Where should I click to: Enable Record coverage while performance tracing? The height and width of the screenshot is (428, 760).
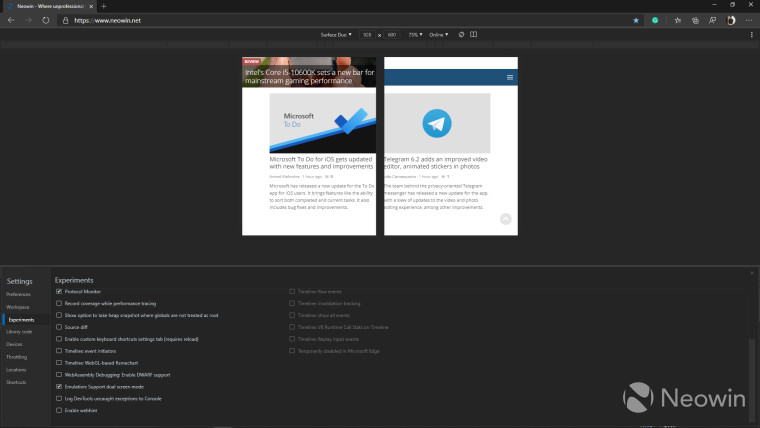pos(59,303)
